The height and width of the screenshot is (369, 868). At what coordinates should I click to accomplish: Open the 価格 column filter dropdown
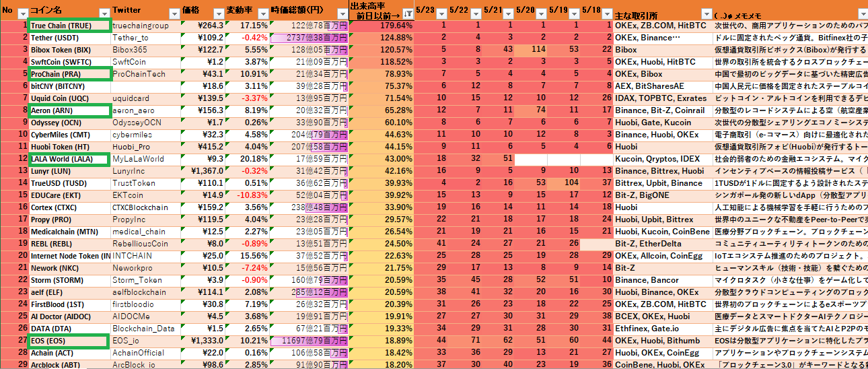[x=217, y=13]
